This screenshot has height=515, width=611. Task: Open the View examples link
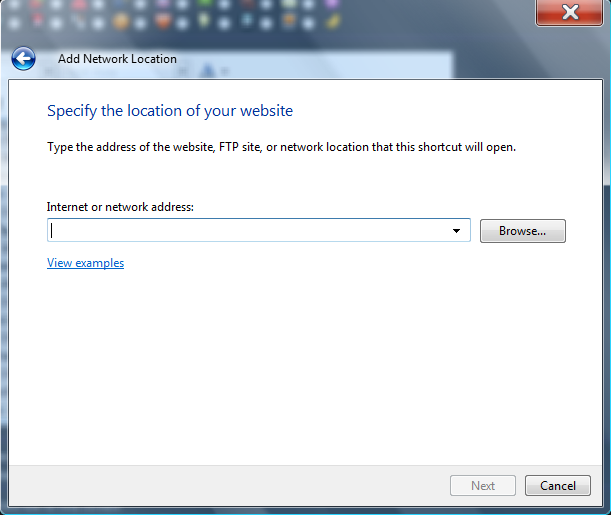coord(85,263)
